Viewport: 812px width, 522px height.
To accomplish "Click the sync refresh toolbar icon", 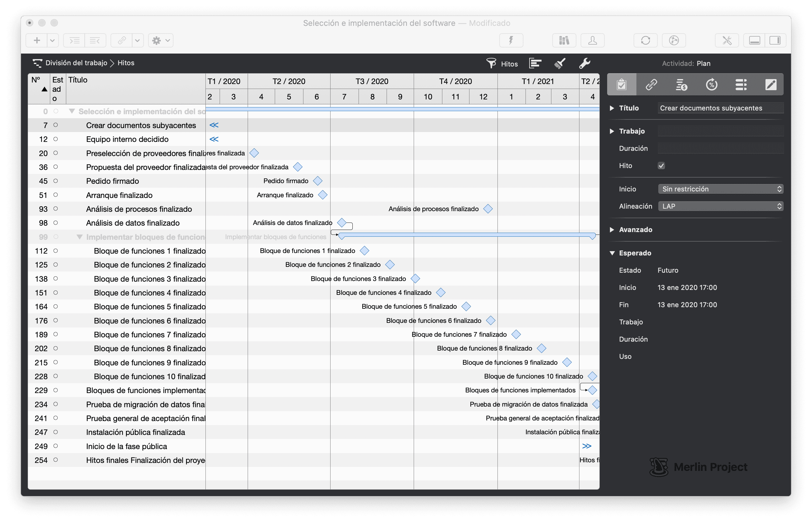I will 645,41.
